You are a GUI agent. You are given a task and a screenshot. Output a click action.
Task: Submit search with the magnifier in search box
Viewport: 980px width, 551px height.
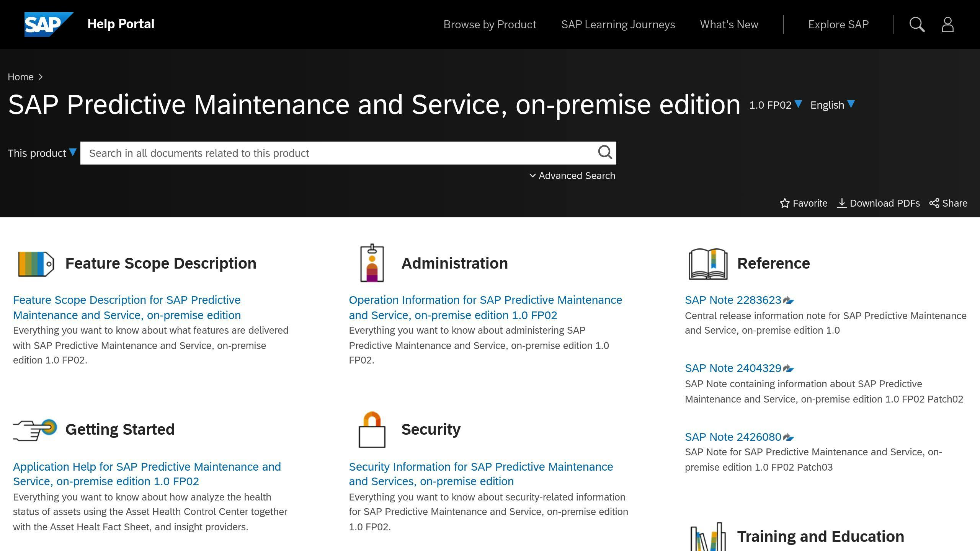coord(605,152)
